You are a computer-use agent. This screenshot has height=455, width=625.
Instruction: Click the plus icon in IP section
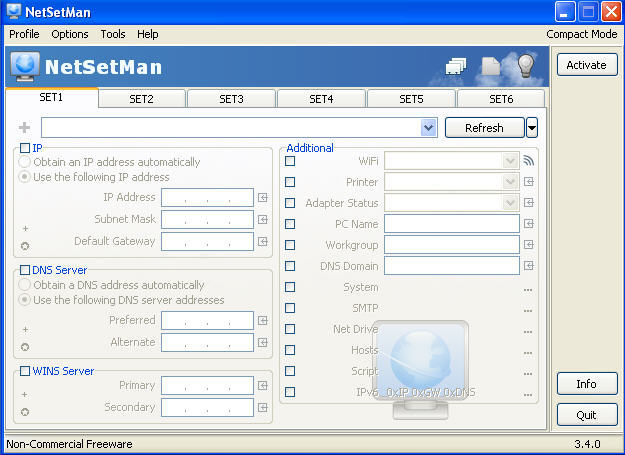tap(25, 228)
